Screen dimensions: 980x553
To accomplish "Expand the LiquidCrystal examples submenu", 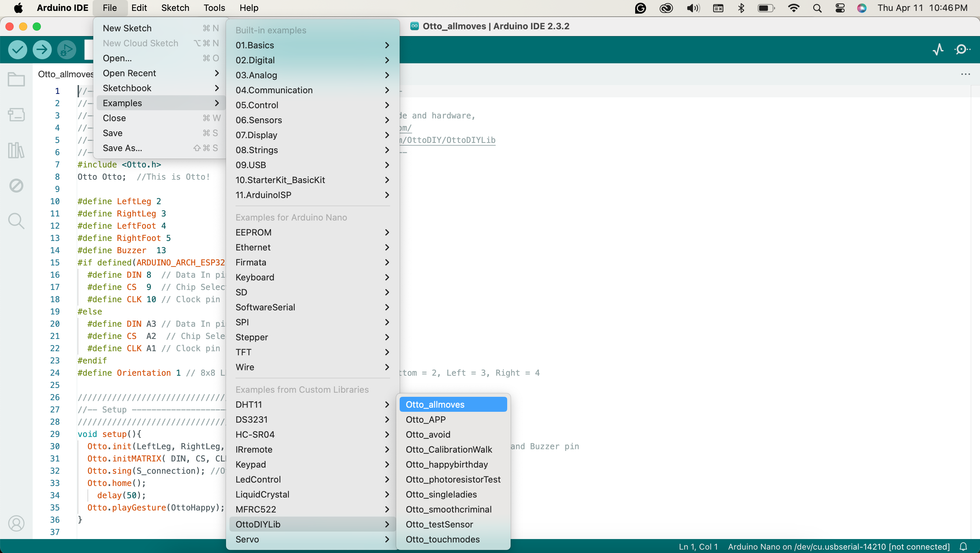I will point(312,494).
